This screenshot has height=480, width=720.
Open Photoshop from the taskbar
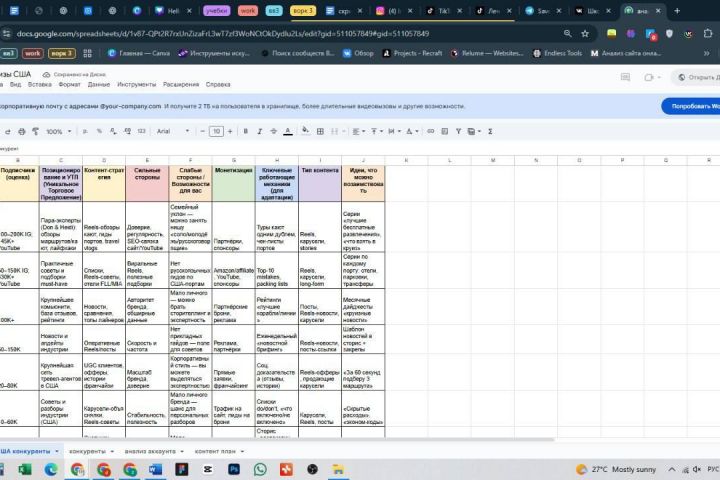pos(234,469)
